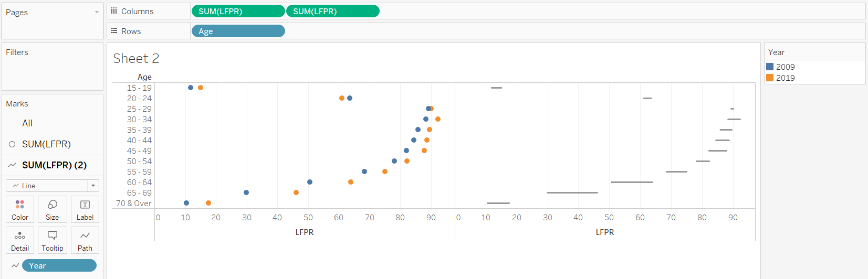868x279 pixels.
Task: Select the 2009 blue legend swatch
Action: click(770, 67)
